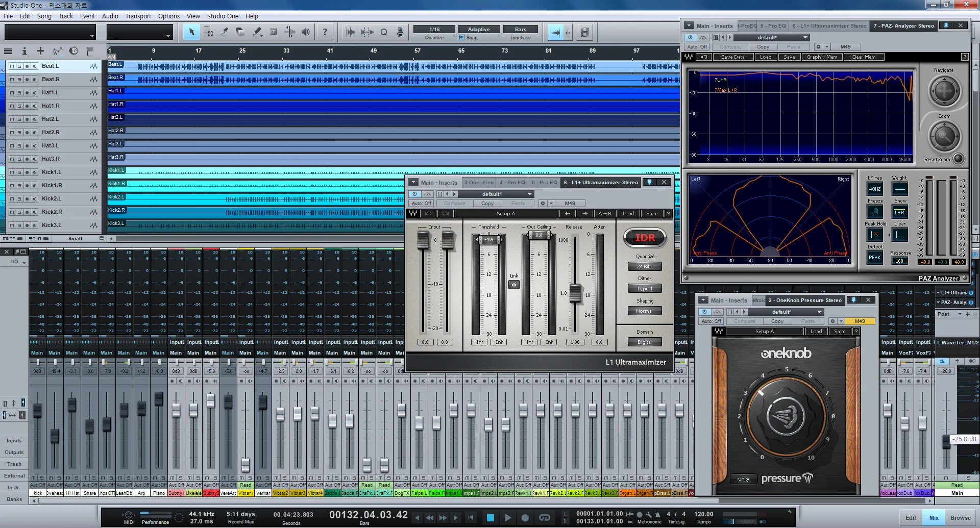Open the marker track flag icon

90,51
